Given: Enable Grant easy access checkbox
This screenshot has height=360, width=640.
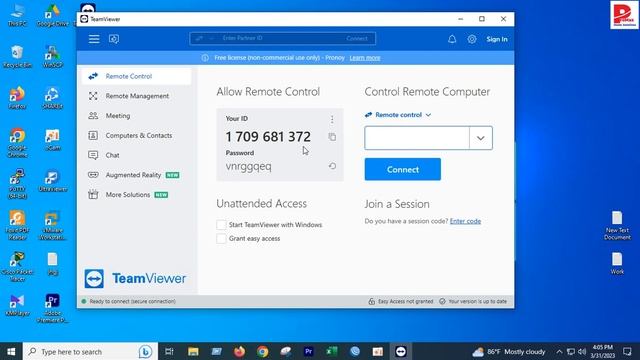Looking at the screenshot, I should tap(221, 238).
